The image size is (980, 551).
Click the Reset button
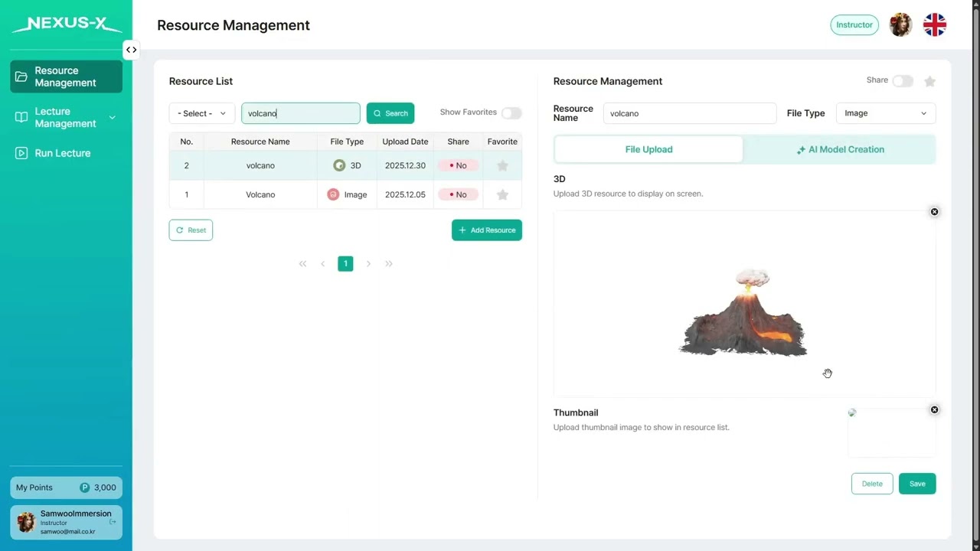191,230
